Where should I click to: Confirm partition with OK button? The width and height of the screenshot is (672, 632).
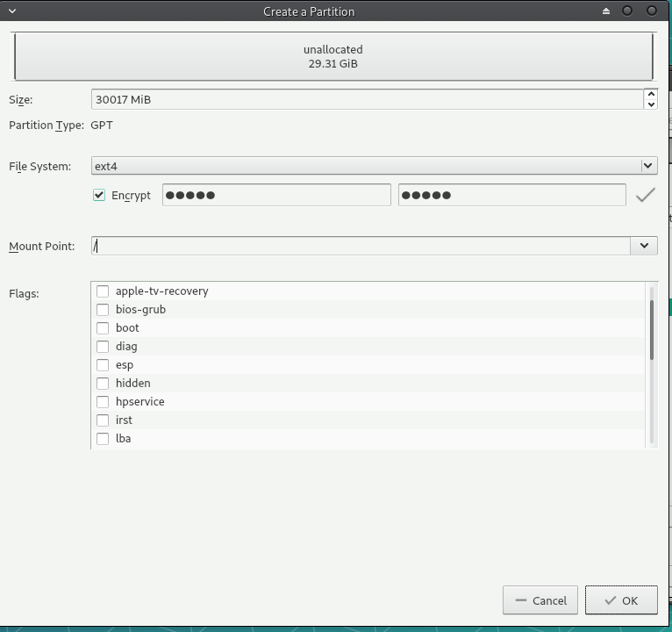tap(621, 600)
